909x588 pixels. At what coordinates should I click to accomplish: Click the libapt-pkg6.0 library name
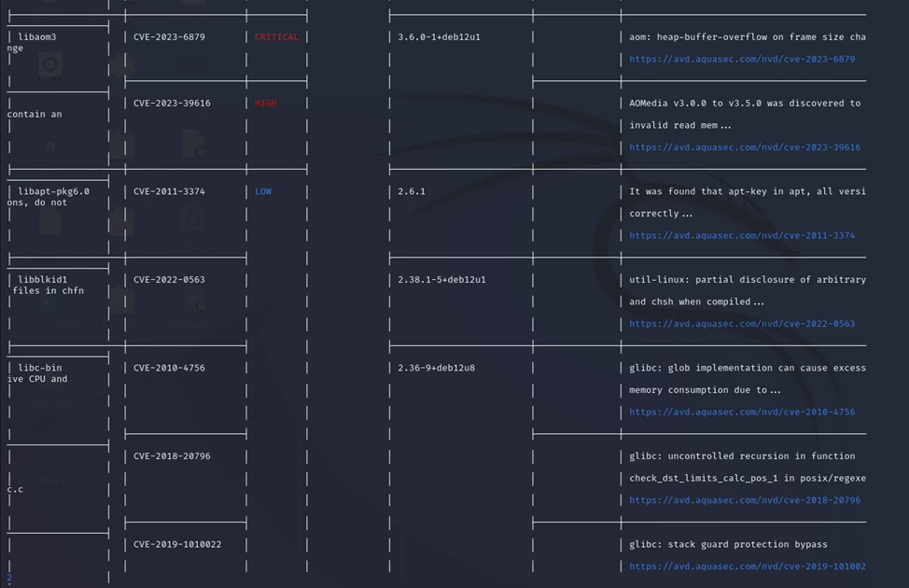[x=54, y=191]
